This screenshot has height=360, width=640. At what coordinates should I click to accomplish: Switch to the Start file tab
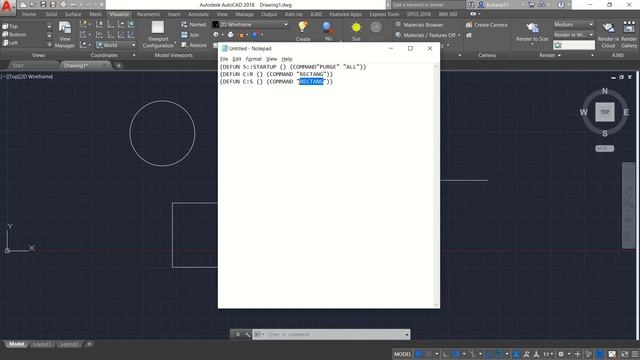click(18, 65)
